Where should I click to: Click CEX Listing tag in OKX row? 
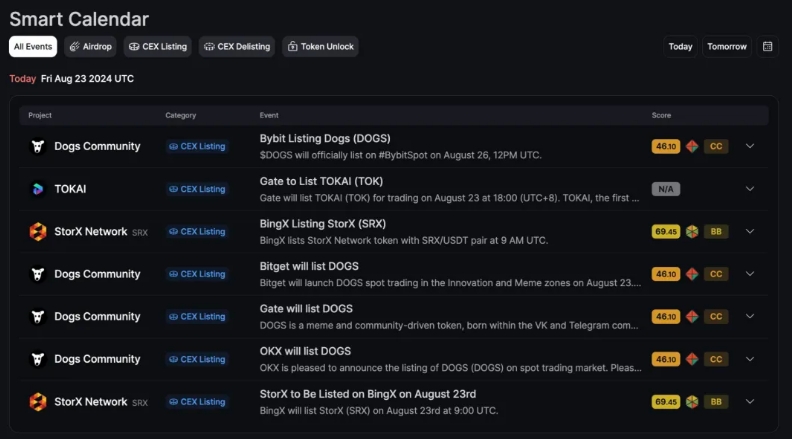[197, 359]
